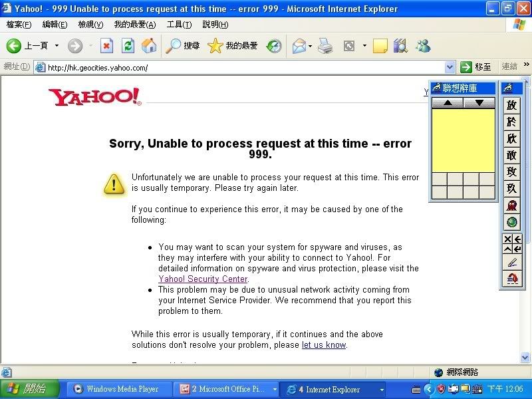532x399 pixels.
Task: Click the red shield tray icon
Action: click(x=441, y=389)
